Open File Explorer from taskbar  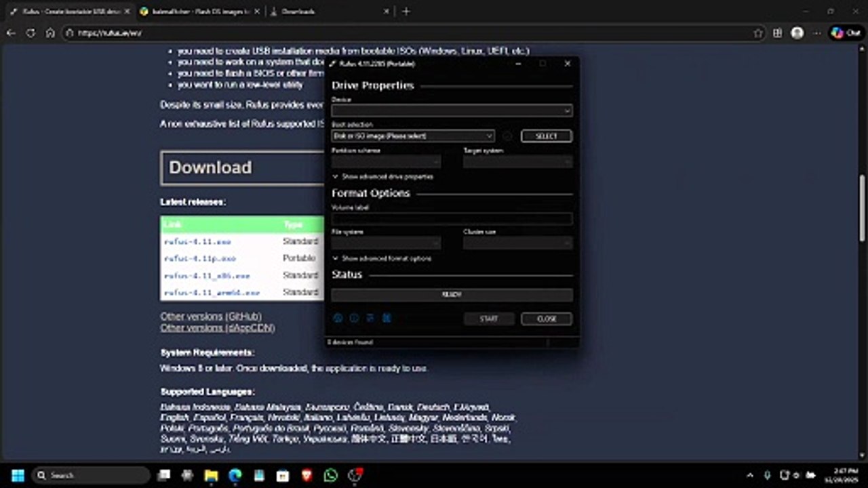click(x=211, y=475)
